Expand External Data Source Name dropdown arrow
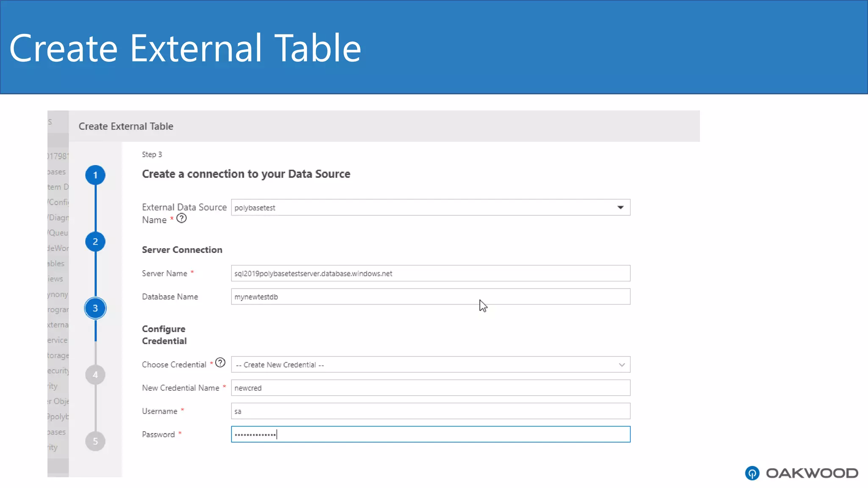Viewport: 868px width, 488px height. 620,208
